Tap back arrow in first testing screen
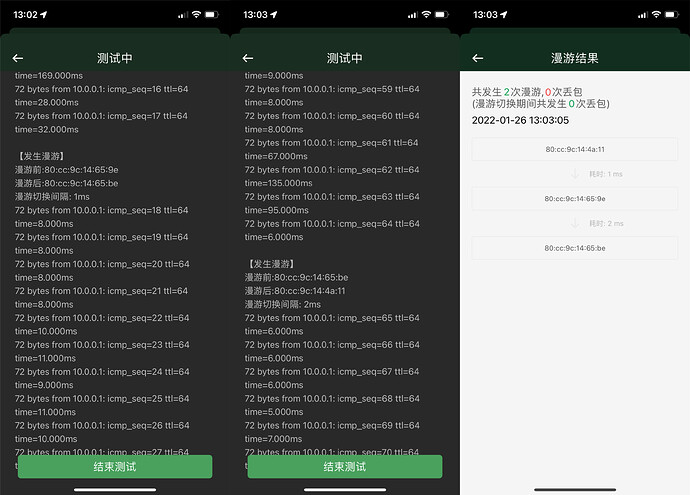Viewport: 690px width, 495px height. pyautogui.click(x=18, y=58)
